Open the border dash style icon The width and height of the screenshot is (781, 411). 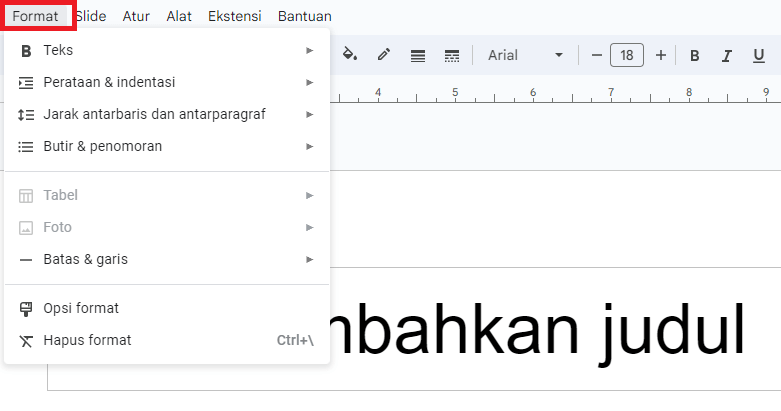click(452, 56)
